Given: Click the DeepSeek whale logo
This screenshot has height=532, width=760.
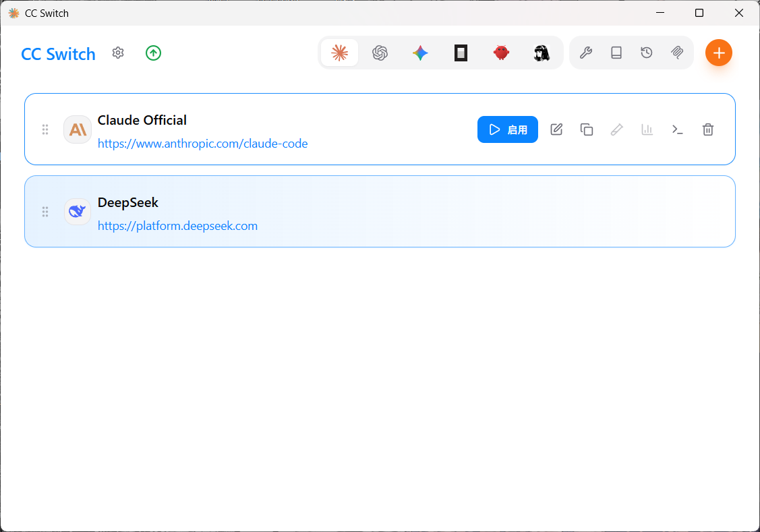Looking at the screenshot, I should pyautogui.click(x=78, y=212).
